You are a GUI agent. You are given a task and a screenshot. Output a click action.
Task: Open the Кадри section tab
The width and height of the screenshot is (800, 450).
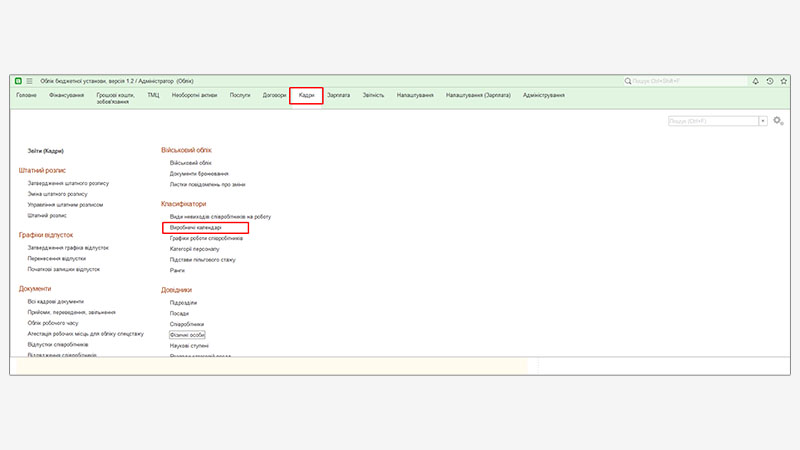tap(306, 95)
